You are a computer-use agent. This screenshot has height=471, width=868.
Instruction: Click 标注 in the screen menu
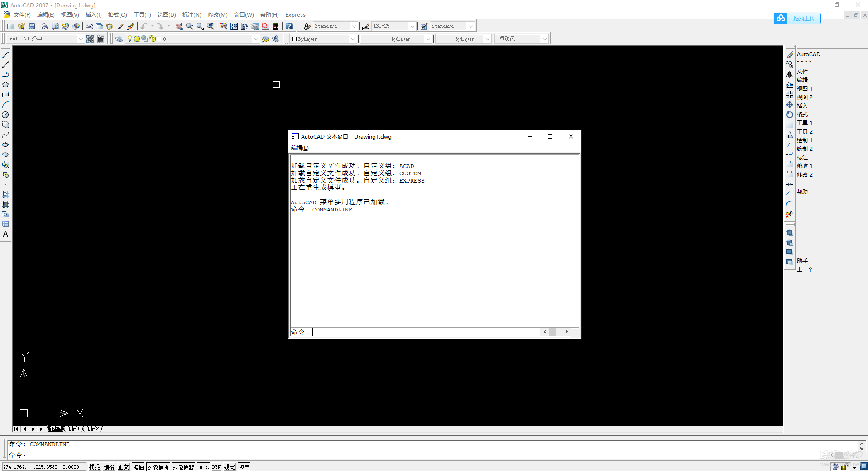click(x=802, y=158)
